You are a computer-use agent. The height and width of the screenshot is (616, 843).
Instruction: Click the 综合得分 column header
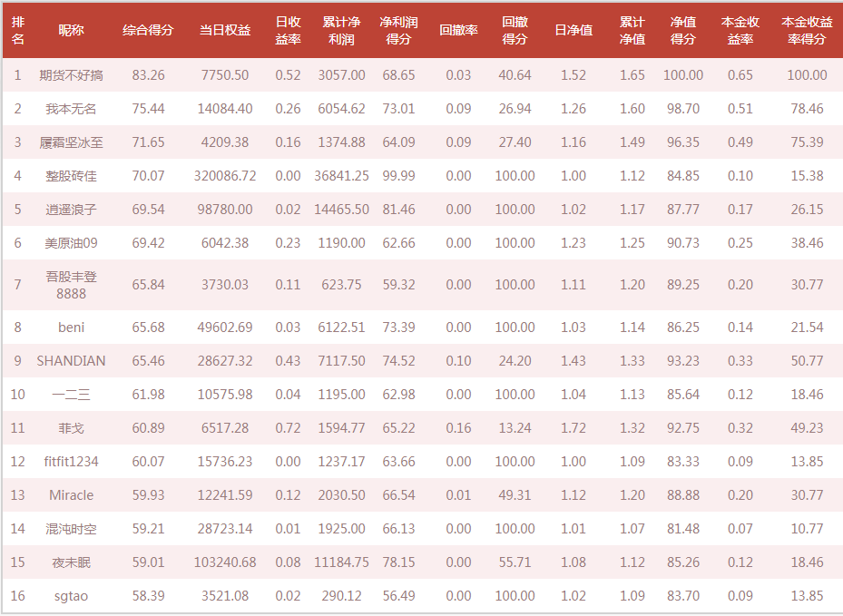148,30
